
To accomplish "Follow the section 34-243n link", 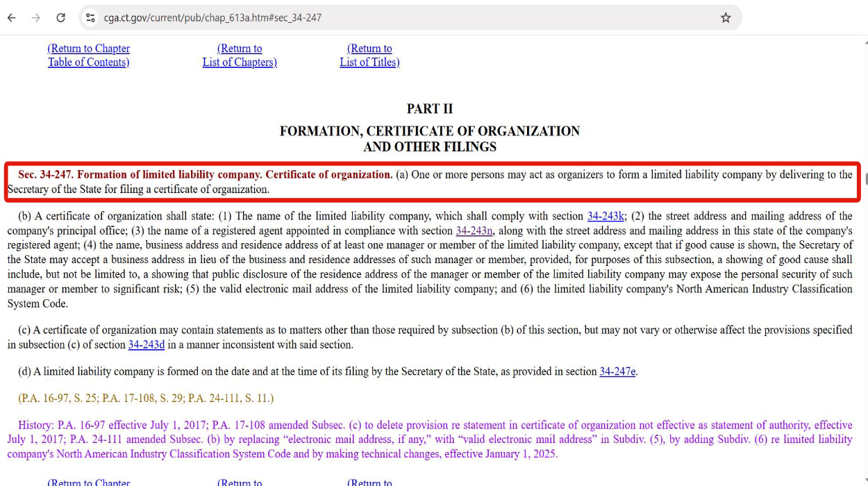I will (x=474, y=231).
